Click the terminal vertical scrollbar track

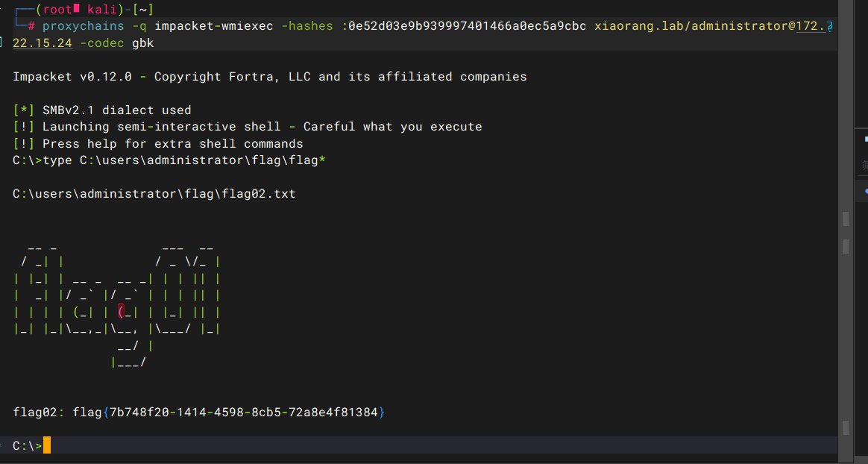point(846,232)
